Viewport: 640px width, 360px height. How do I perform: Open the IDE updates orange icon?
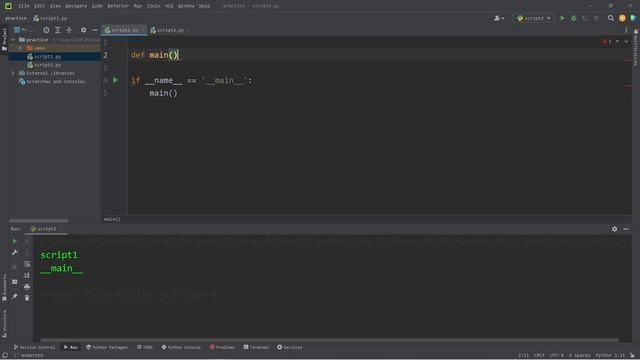tap(622, 18)
